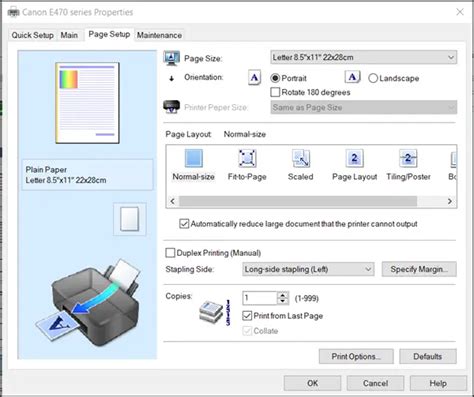The width and height of the screenshot is (474, 397).
Task: Click the Cancel button
Action: pos(375,383)
